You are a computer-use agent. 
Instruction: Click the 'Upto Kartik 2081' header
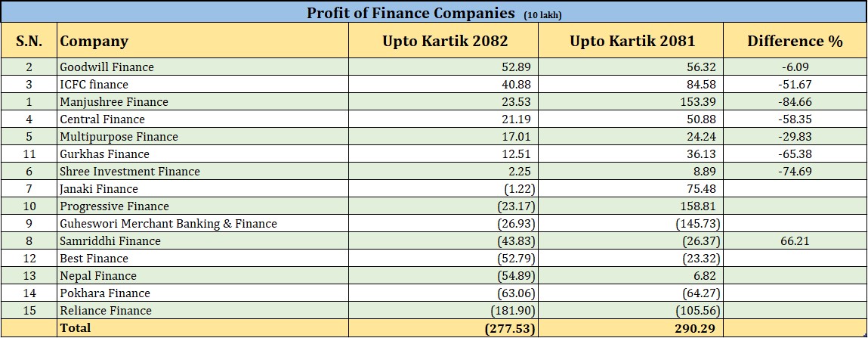[632, 41]
